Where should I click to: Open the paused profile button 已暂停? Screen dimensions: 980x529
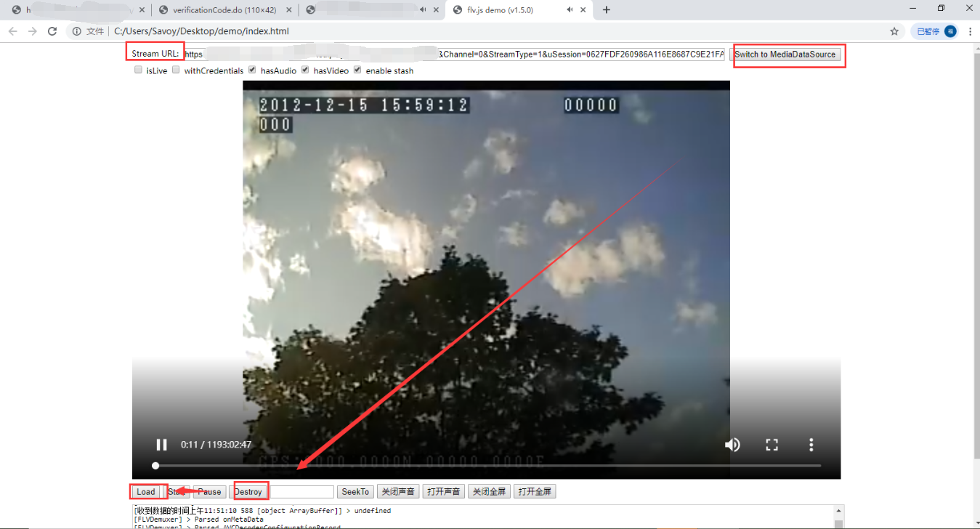(x=934, y=31)
